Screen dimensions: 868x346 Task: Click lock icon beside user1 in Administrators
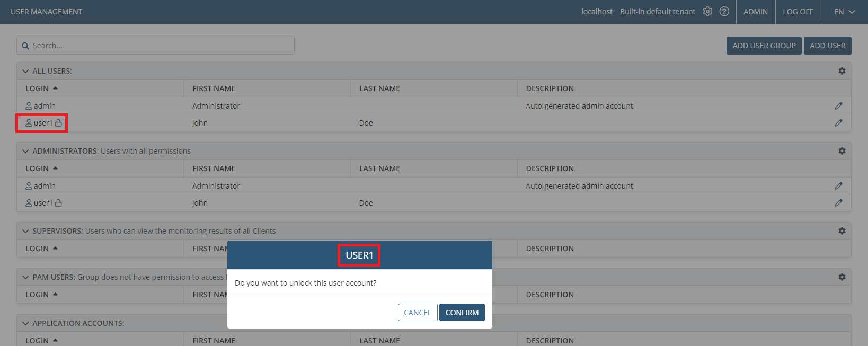[x=59, y=203]
